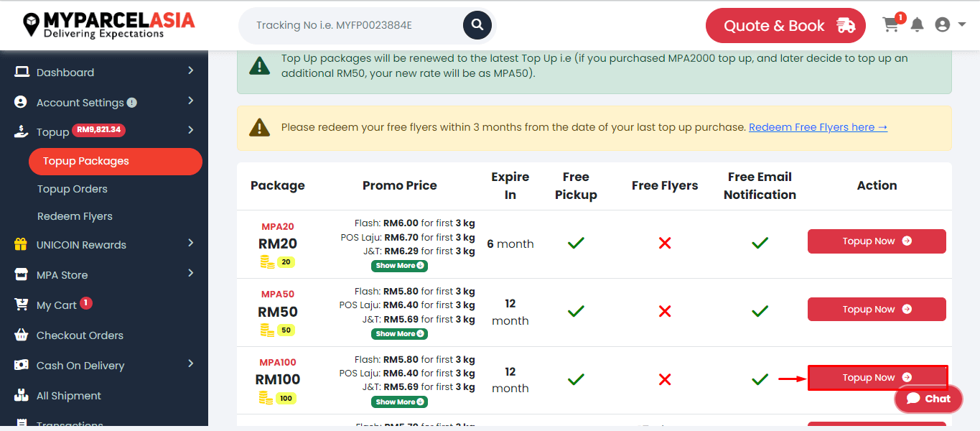Expand the Account Settings chevron
980x431 pixels.
[191, 101]
